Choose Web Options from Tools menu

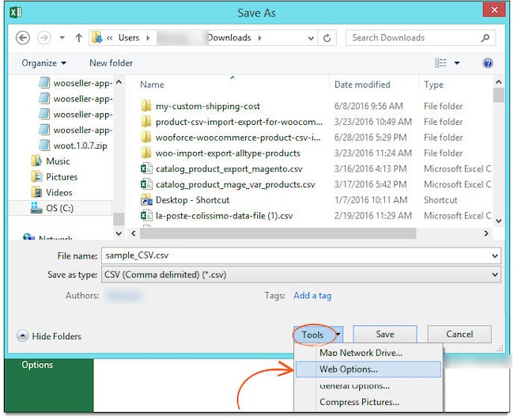pyautogui.click(x=368, y=369)
